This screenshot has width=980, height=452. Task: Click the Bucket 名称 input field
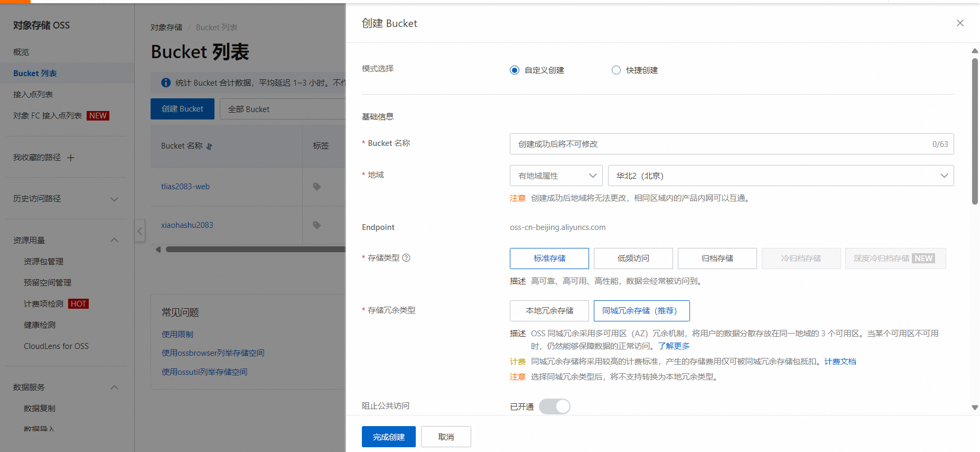pos(732,144)
